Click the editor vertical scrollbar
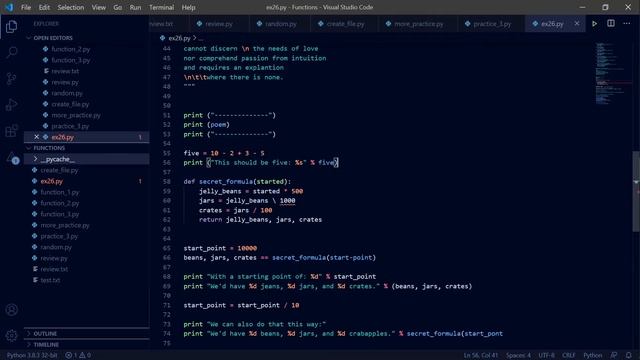This screenshot has height=360, width=640. pos(636,192)
